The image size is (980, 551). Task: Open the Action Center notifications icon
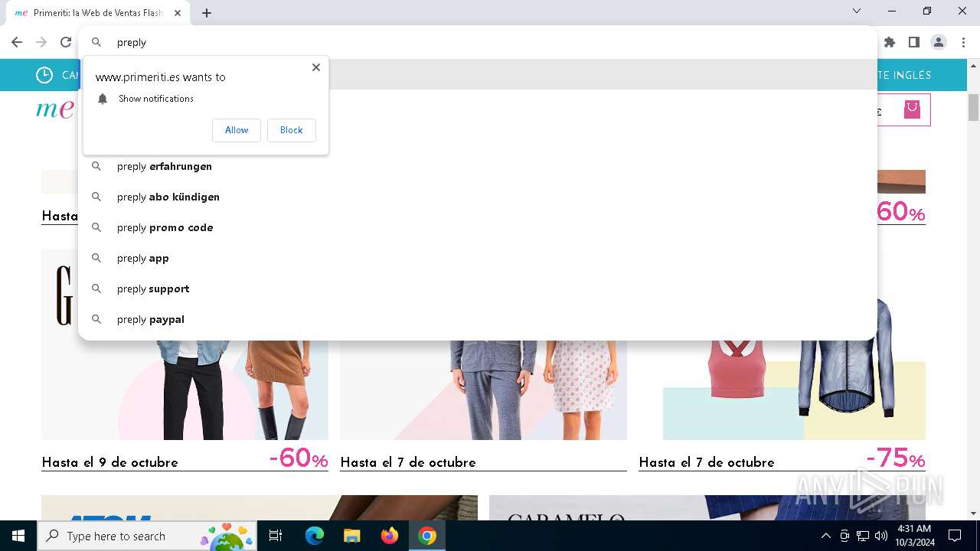(x=955, y=536)
